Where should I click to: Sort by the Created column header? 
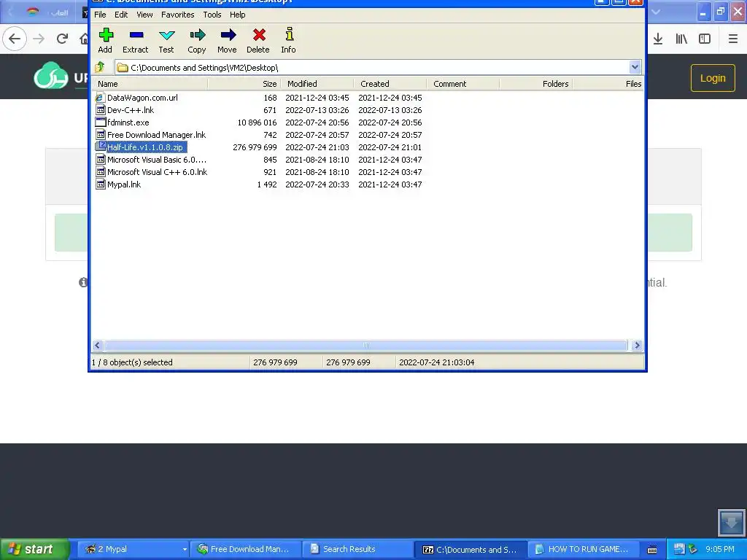click(390, 84)
